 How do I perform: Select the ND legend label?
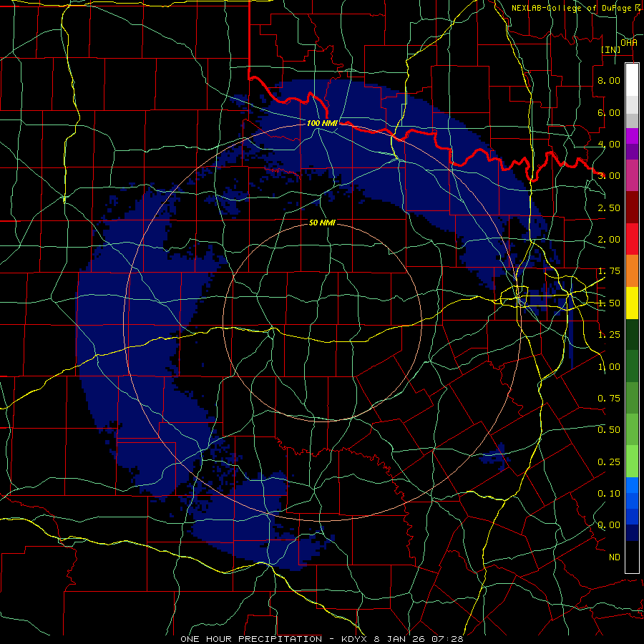(x=615, y=557)
